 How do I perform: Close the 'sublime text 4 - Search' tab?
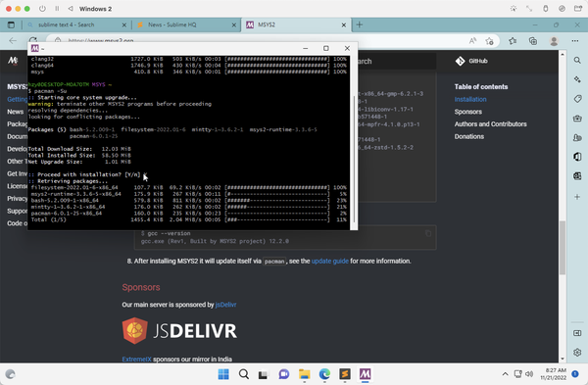[124, 24]
